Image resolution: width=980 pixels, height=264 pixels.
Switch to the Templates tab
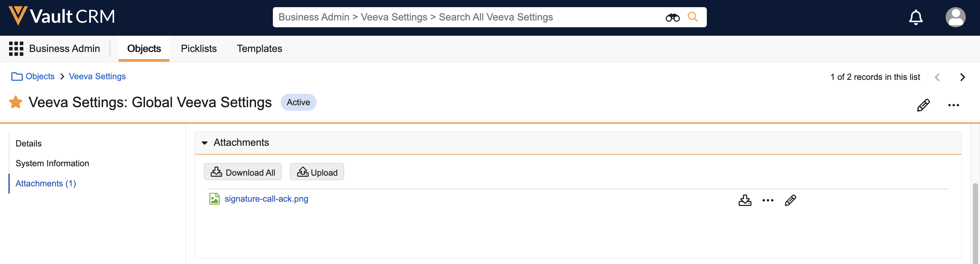click(260, 49)
